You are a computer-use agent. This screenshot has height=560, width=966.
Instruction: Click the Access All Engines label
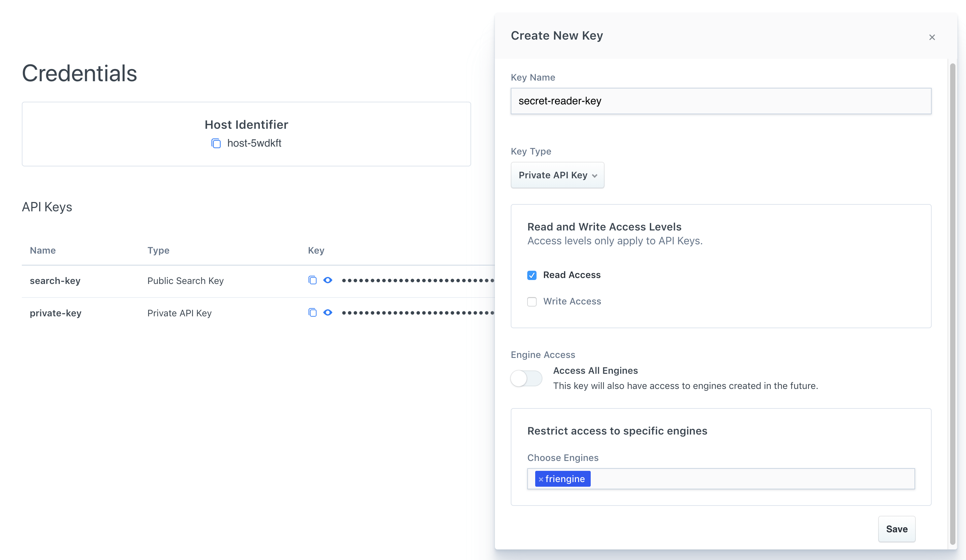595,371
